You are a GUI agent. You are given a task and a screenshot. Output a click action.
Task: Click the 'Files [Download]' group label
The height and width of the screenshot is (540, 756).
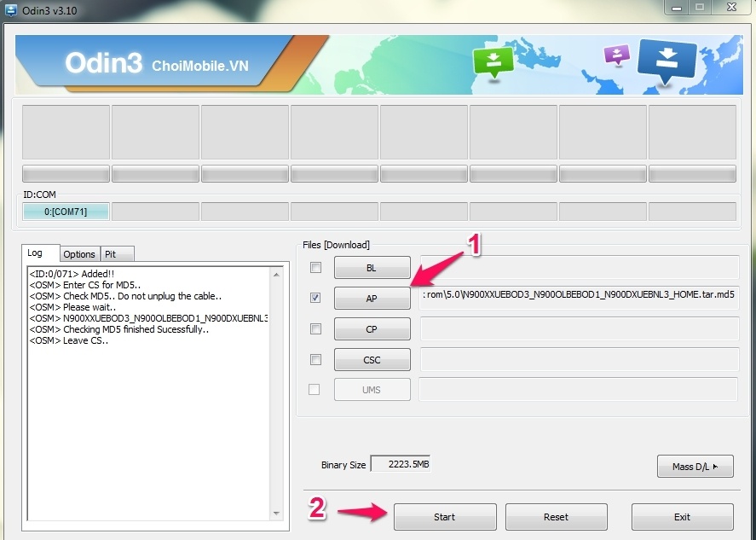336,245
